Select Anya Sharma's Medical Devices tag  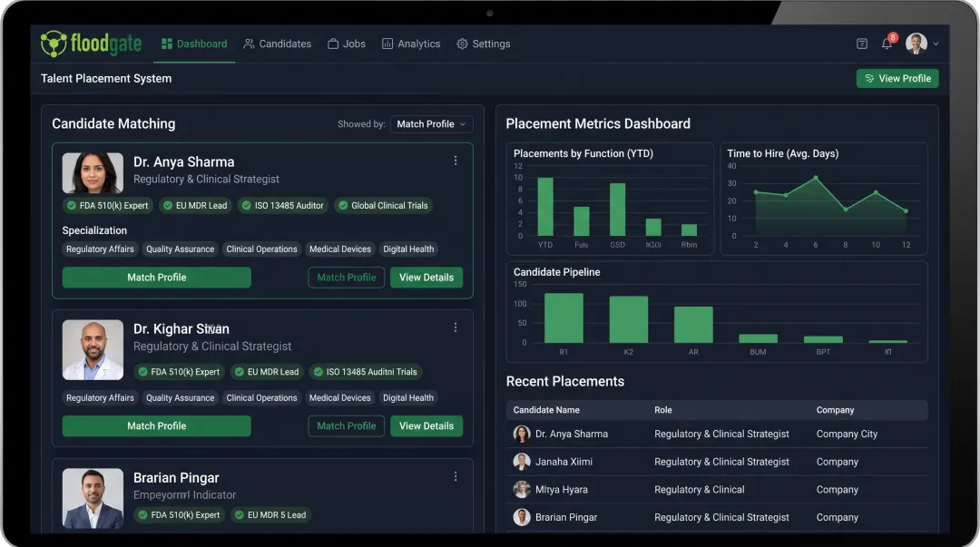pos(340,249)
